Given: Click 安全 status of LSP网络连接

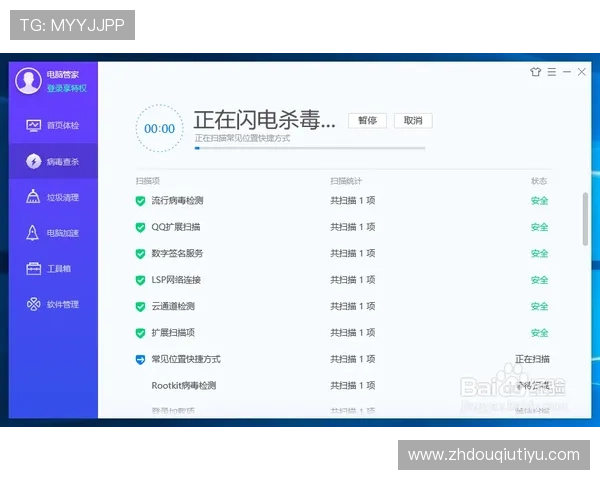Looking at the screenshot, I should (540, 280).
